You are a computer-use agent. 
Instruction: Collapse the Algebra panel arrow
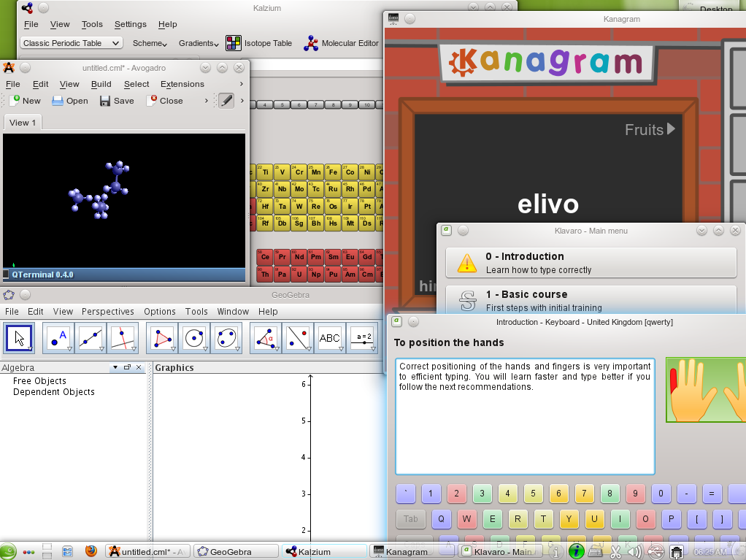coord(115,367)
